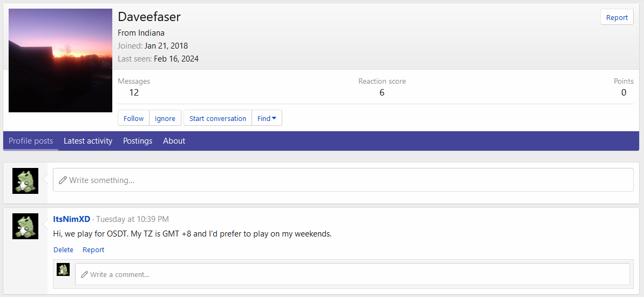Open the Tuesday at 10:39 PM timestamp
The image size is (644, 297).
[132, 219]
